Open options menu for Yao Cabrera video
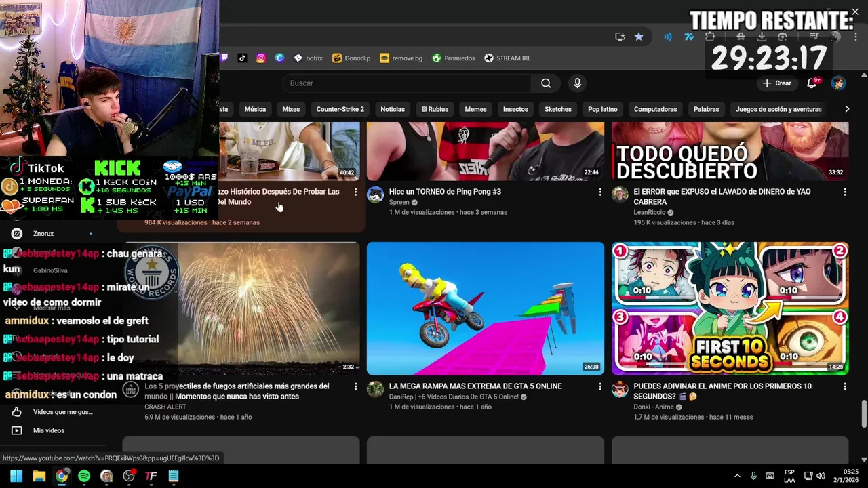This screenshot has width=868, height=488. click(x=845, y=192)
